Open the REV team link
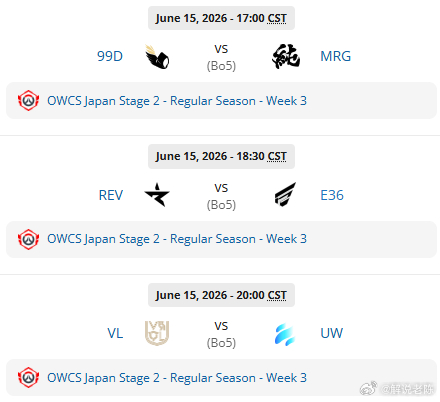The width and height of the screenshot is (440, 402). pos(111,195)
